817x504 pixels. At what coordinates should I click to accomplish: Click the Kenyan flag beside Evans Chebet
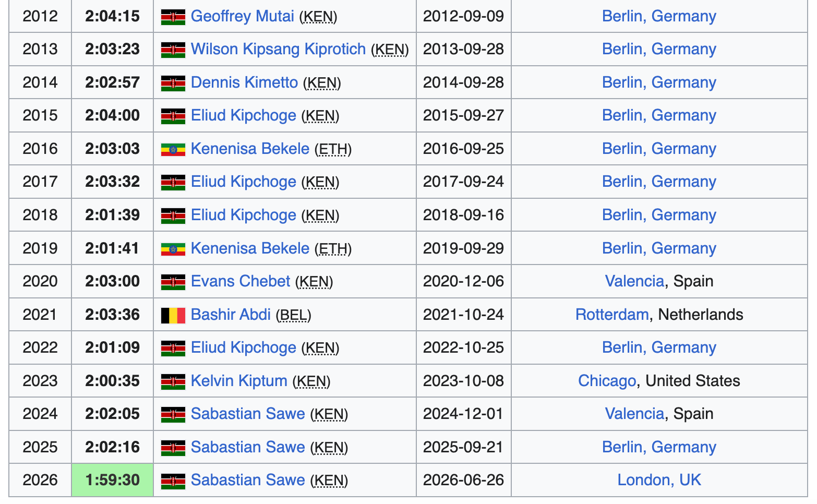tap(173, 282)
